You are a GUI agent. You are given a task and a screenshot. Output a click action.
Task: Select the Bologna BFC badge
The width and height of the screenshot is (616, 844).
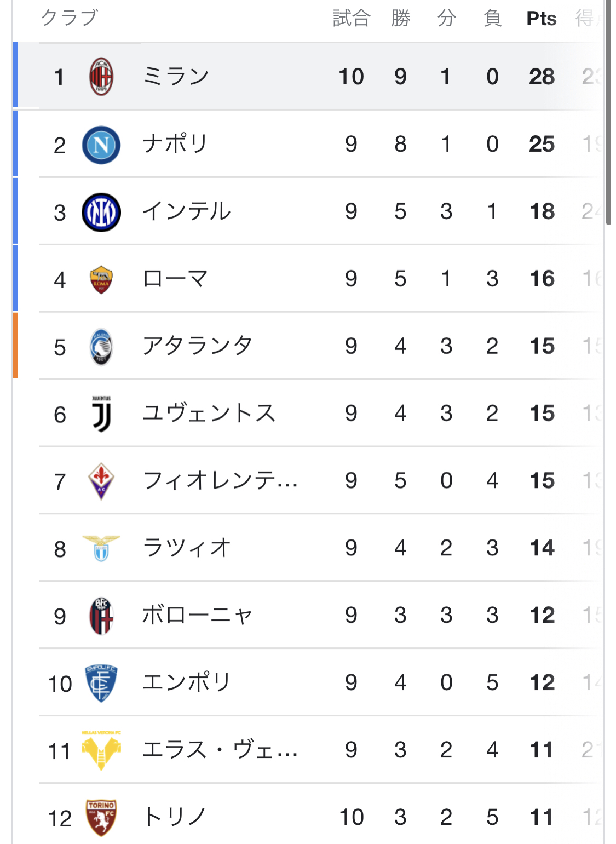(101, 616)
